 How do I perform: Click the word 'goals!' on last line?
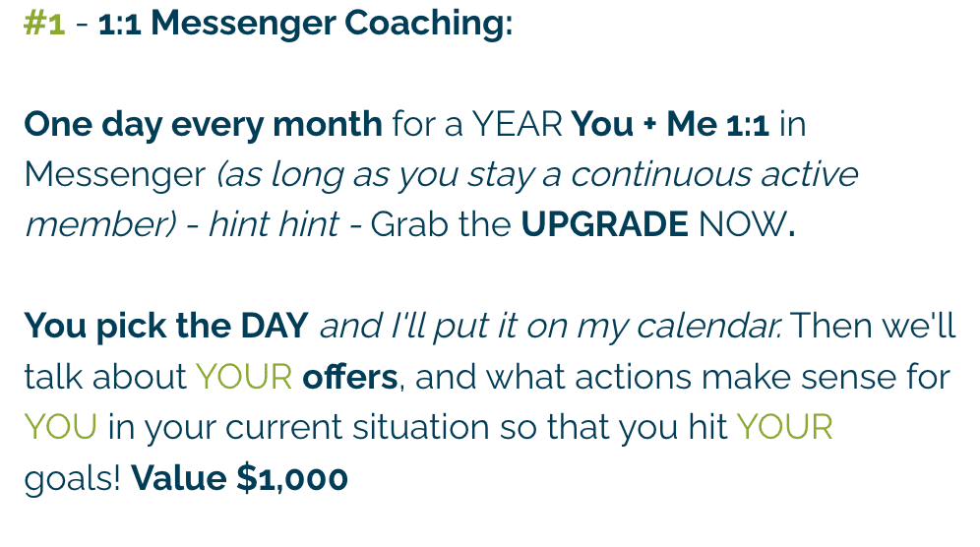point(73,479)
